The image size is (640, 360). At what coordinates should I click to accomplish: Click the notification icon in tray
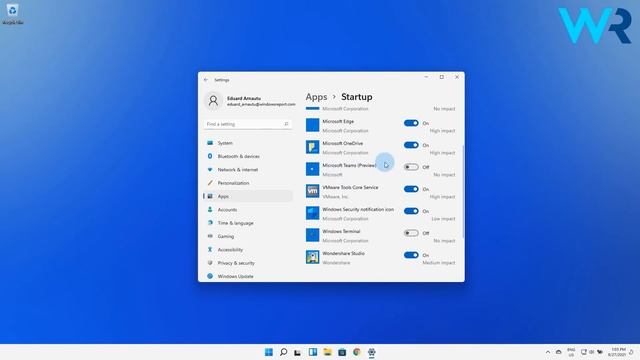pos(631,352)
